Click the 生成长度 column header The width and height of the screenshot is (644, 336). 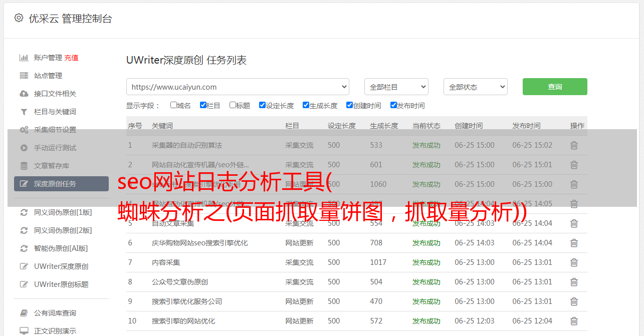[384, 126]
